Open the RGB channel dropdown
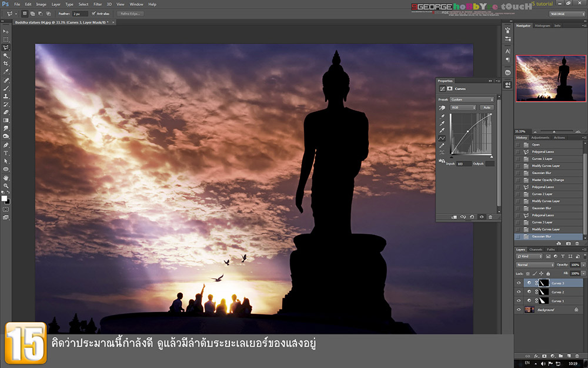The image size is (588, 368). pyautogui.click(x=463, y=108)
